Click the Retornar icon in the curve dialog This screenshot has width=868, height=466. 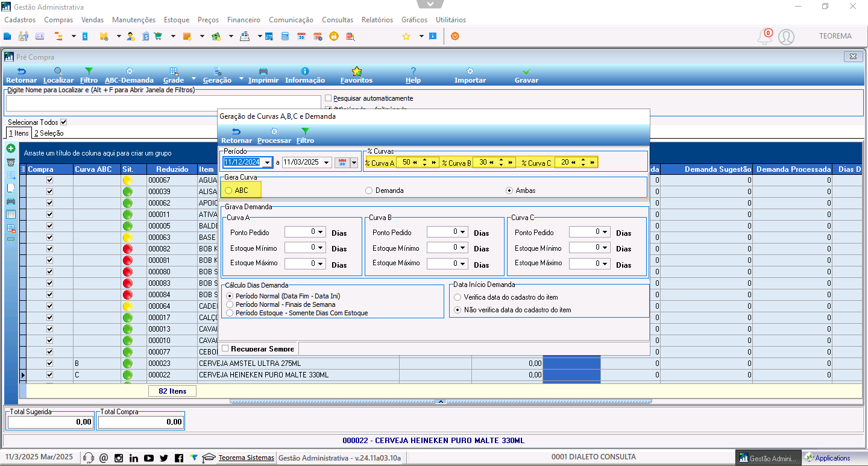coord(236,131)
